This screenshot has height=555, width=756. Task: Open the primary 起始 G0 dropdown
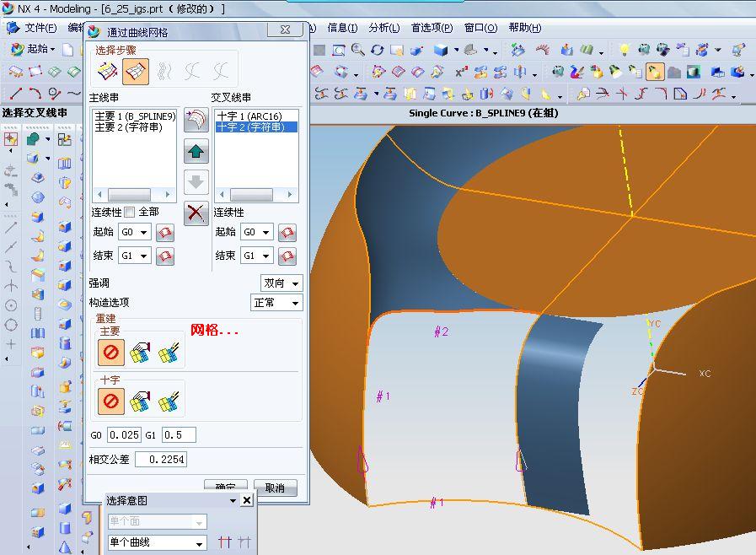tap(135, 232)
